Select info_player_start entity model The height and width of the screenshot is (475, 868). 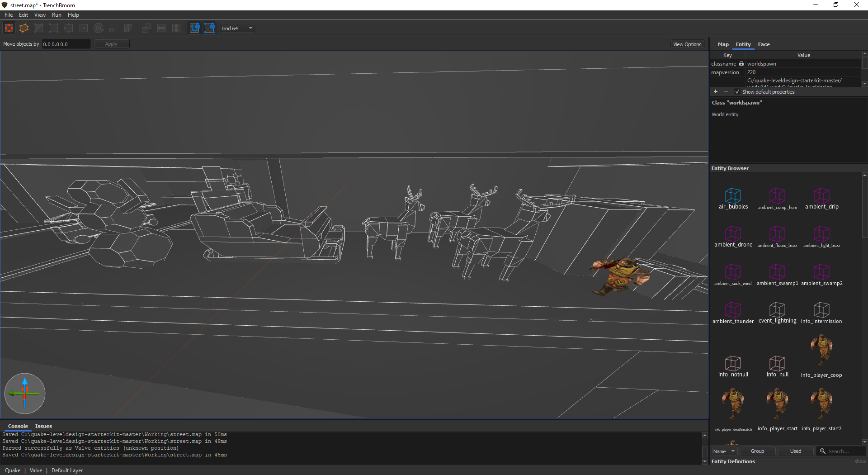(778, 404)
